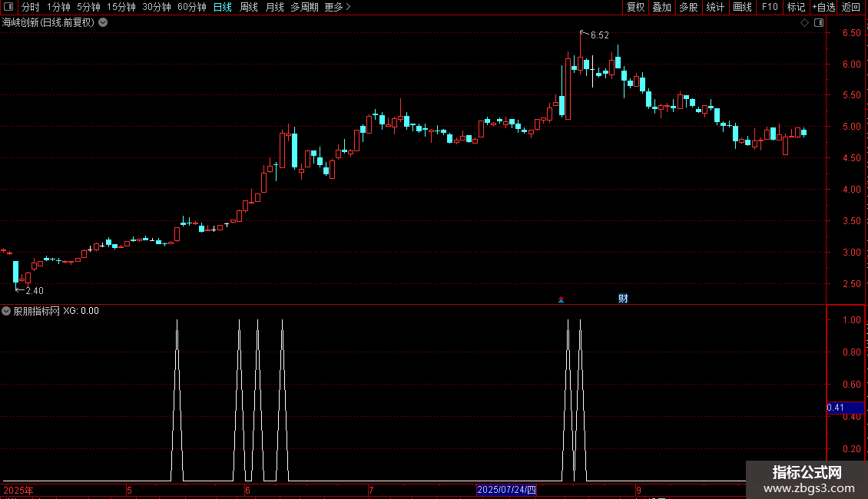Open the 复权 adjustment menu

(x=635, y=7)
